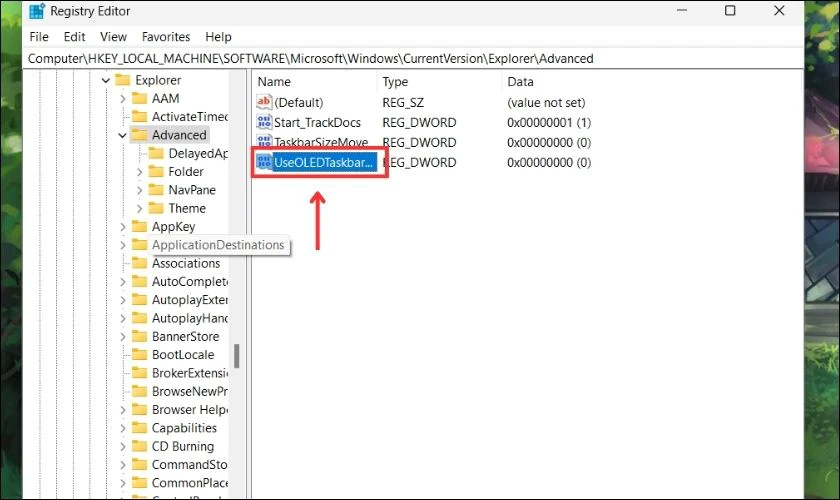Click the tree pane vertical scrollbar thumb

click(236, 356)
